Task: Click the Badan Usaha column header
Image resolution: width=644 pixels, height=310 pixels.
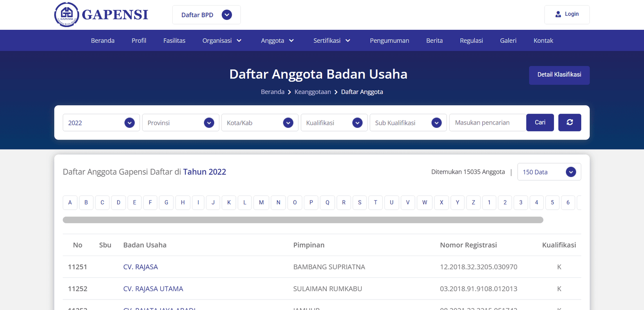Action: coord(145,245)
